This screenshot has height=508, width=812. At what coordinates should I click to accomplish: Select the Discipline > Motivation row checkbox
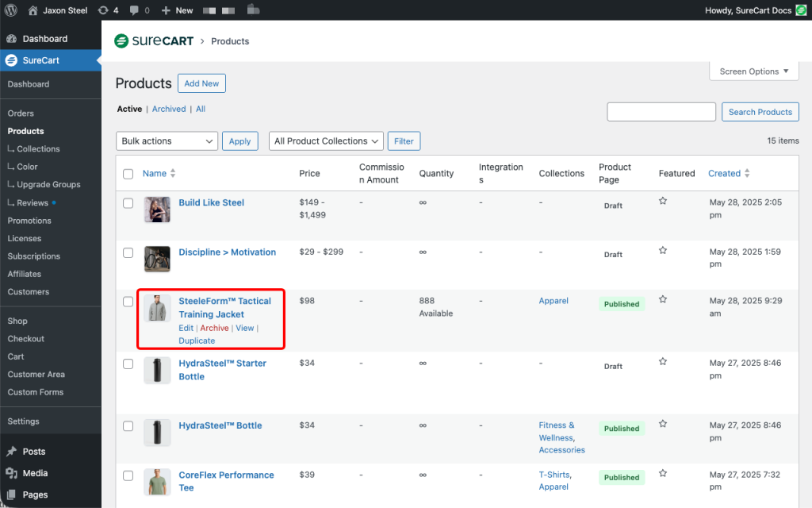128,252
